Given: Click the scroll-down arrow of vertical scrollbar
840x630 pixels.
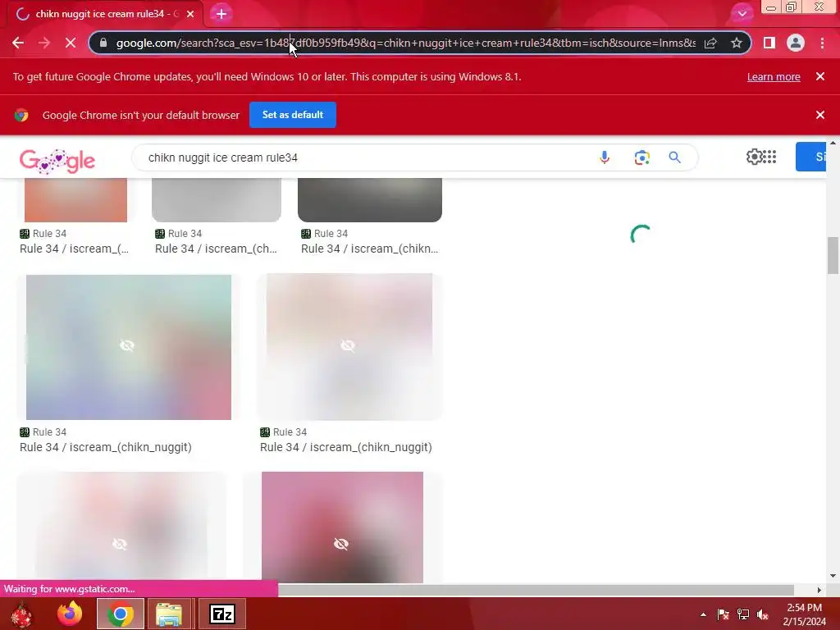Looking at the screenshot, I should click(x=833, y=576).
